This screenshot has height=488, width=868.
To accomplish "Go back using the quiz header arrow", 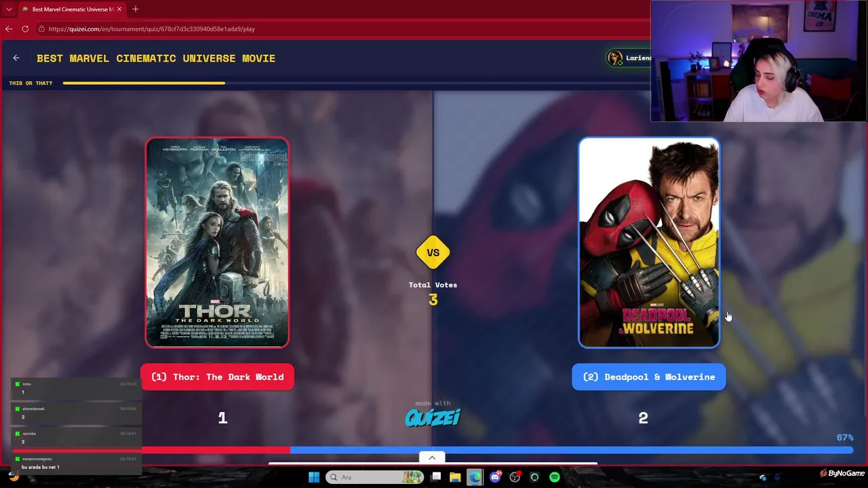I will [16, 58].
